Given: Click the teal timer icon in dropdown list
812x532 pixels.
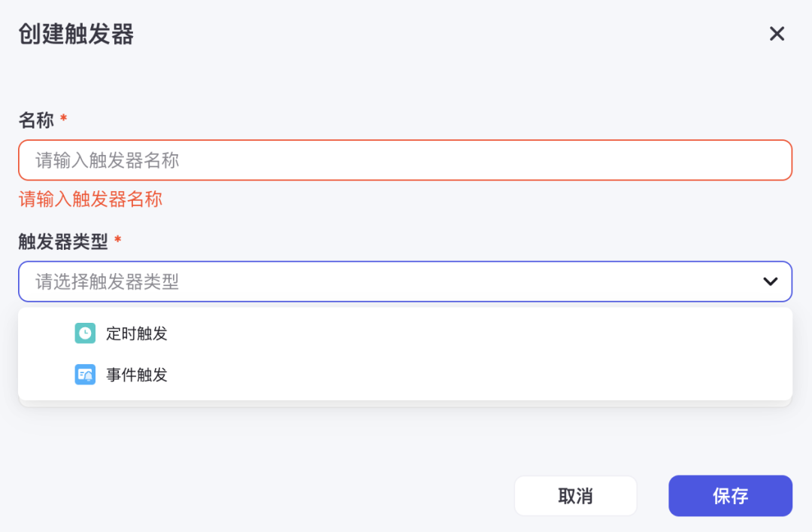Looking at the screenshot, I should (85, 333).
